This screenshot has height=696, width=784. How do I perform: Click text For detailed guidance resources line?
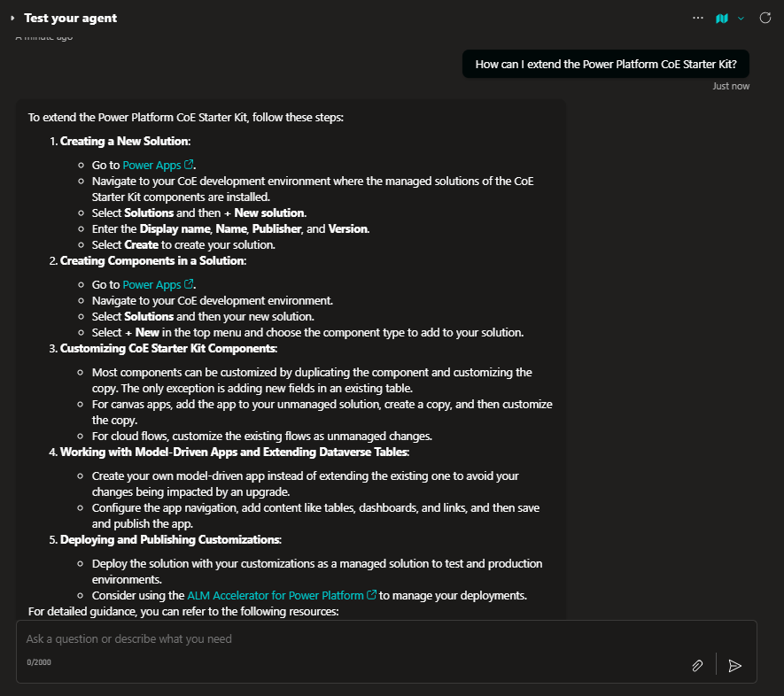click(183, 611)
